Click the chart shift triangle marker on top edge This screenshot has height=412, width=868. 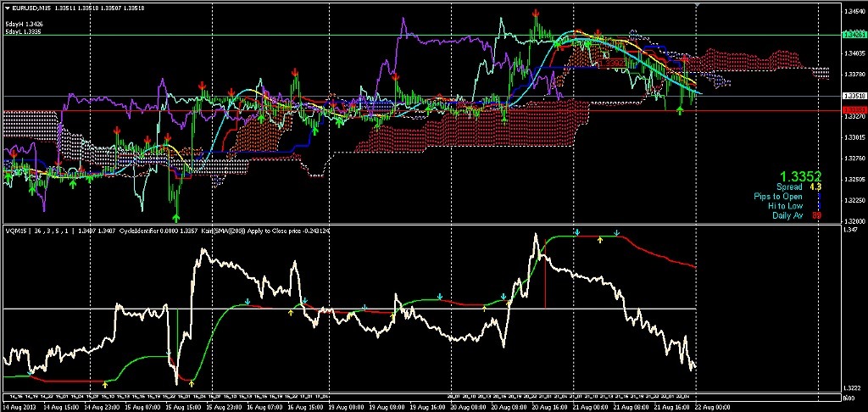pyautogui.click(x=697, y=4)
